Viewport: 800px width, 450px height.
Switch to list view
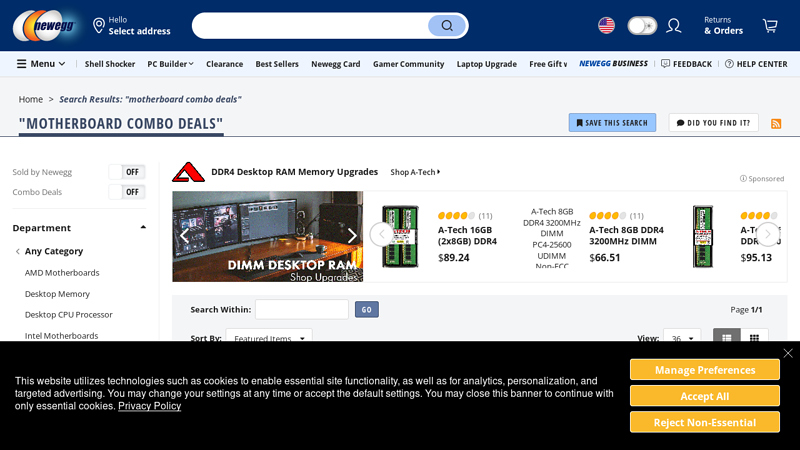[x=727, y=337]
